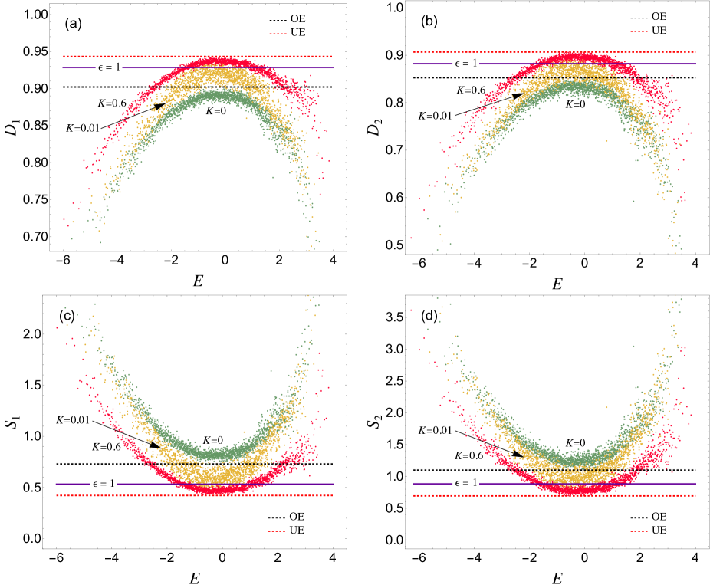Click the 0.95 y-tick in panel (a)
710x588 pixels.
35,51
